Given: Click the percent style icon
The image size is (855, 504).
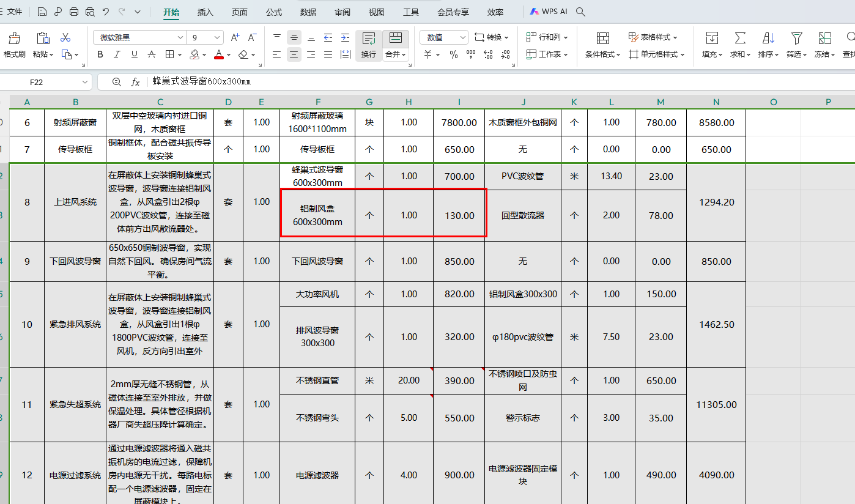Looking at the screenshot, I should point(453,54).
